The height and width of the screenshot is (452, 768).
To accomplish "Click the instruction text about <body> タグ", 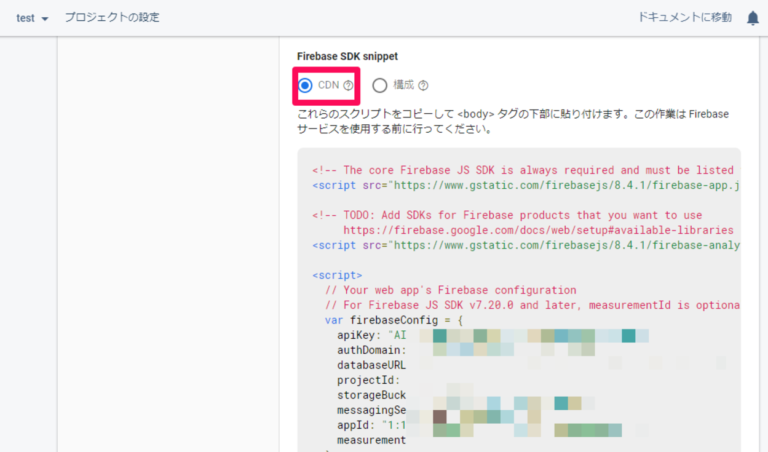I will pos(513,121).
